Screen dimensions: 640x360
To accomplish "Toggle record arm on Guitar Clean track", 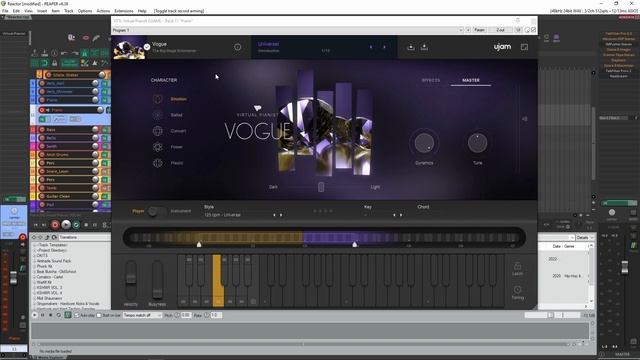I will tap(42, 196).
